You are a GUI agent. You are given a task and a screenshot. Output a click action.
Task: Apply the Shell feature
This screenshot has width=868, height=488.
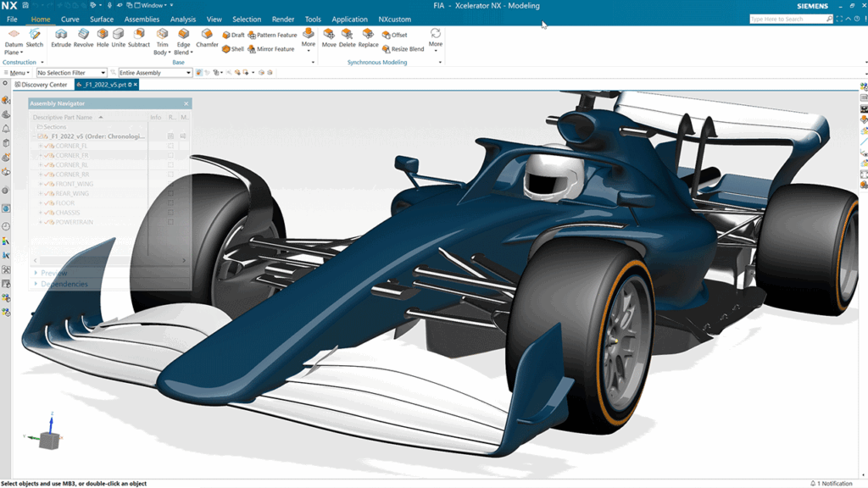click(235, 49)
